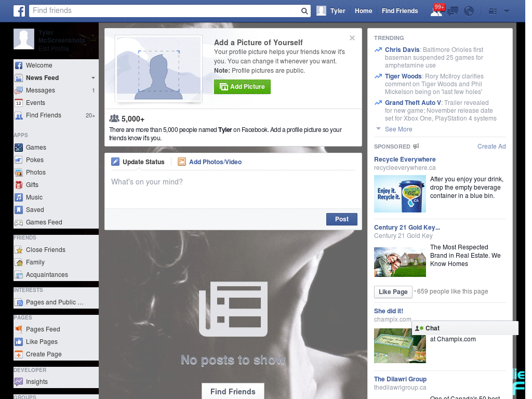Select the Update Status tab

point(138,162)
